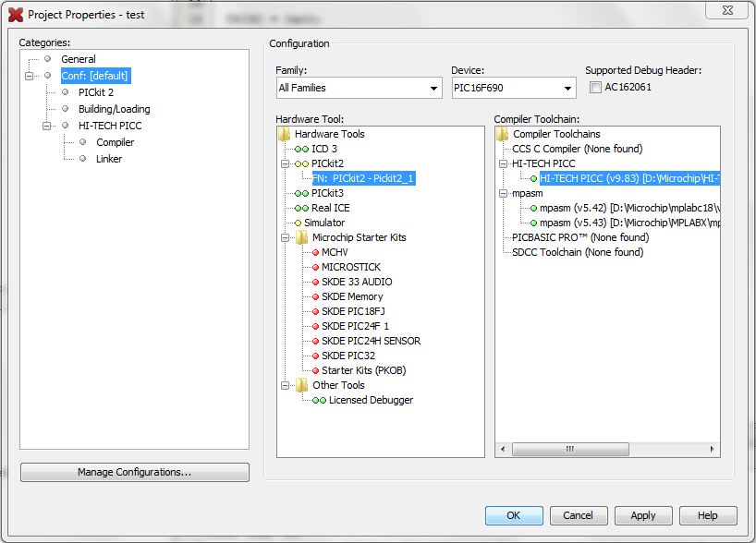This screenshot has height=543, width=756.
Task: Select SKDE PIC24F 1 starter kit
Action: (x=355, y=326)
